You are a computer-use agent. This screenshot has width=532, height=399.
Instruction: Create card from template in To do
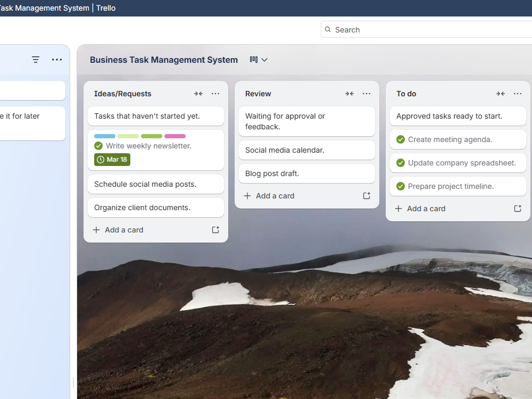point(518,209)
